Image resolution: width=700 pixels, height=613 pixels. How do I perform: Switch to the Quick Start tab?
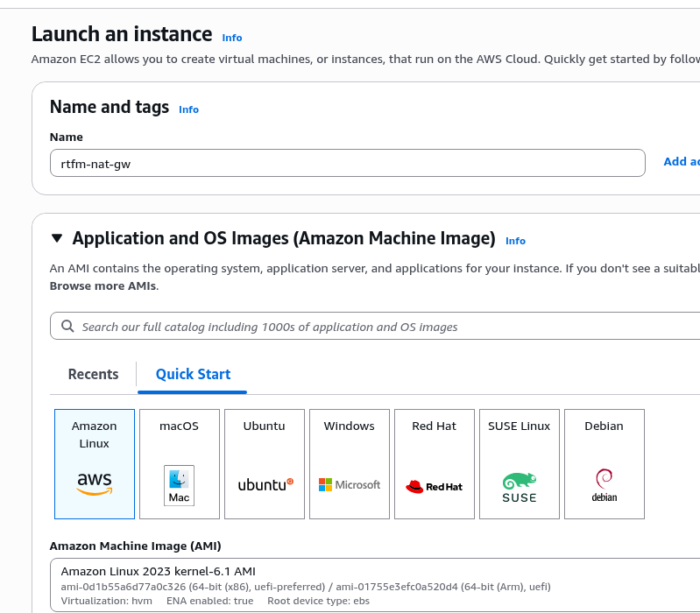pos(193,374)
